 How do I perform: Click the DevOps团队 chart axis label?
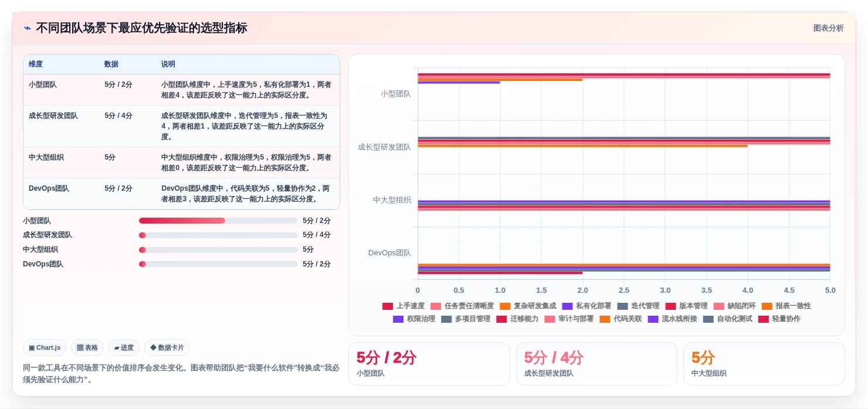coord(390,252)
